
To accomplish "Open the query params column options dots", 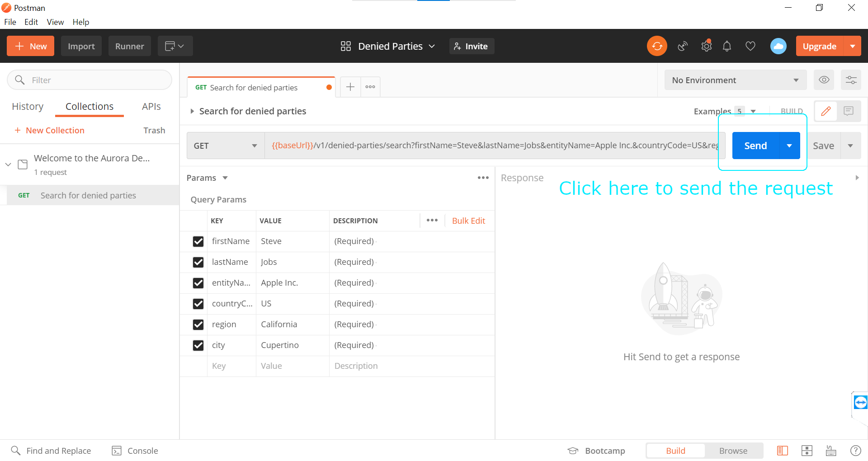I will [432, 220].
